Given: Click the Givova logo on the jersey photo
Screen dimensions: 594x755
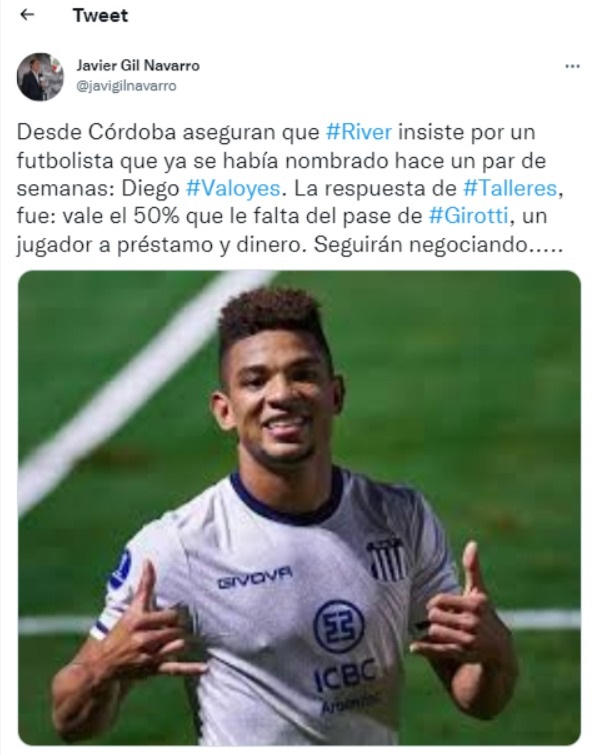Looking at the screenshot, I should 255,578.
